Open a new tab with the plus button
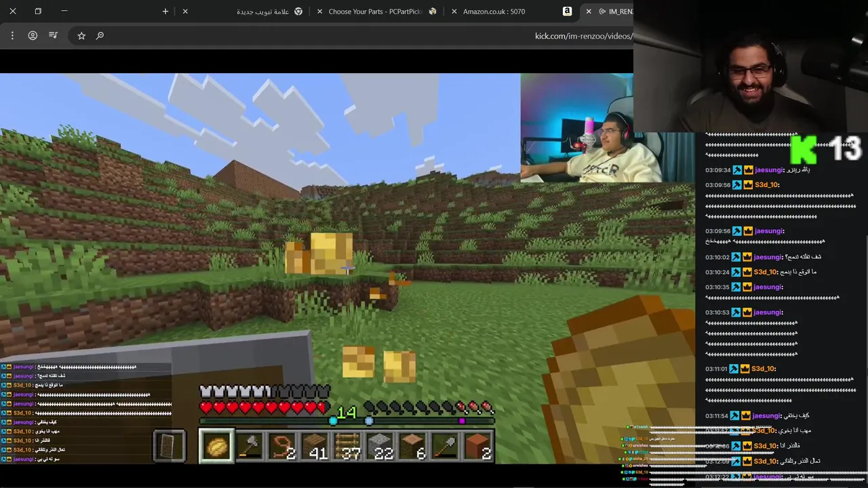The image size is (868, 488). click(x=165, y=12)
